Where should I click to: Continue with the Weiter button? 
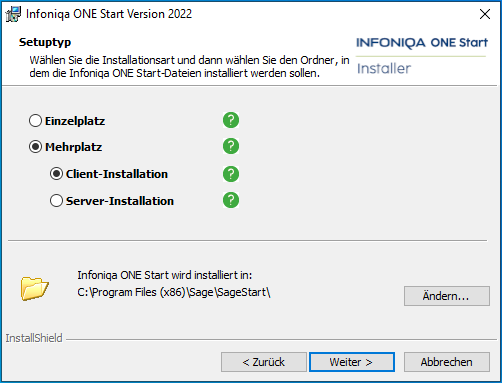click(x=352, y=362)
